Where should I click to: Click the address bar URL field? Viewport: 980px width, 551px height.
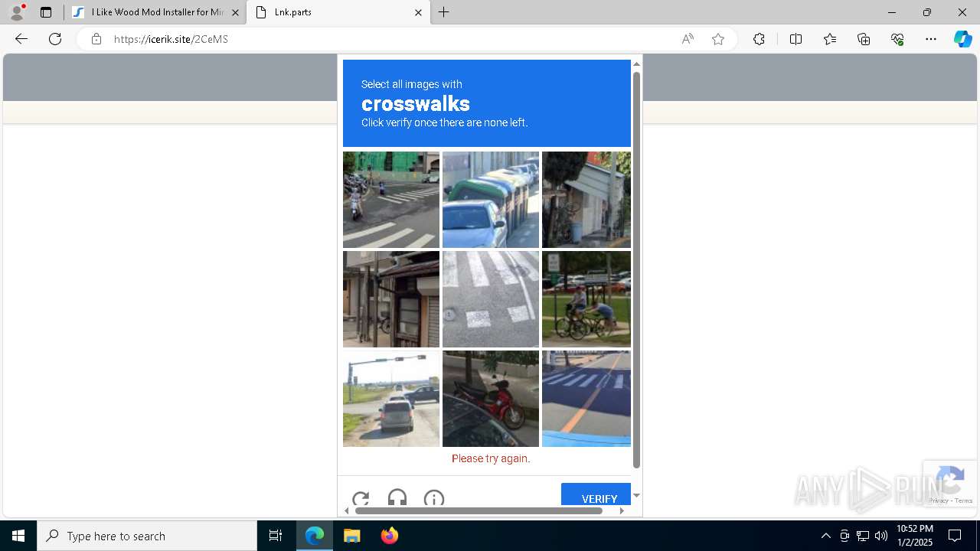coord(390,39)
